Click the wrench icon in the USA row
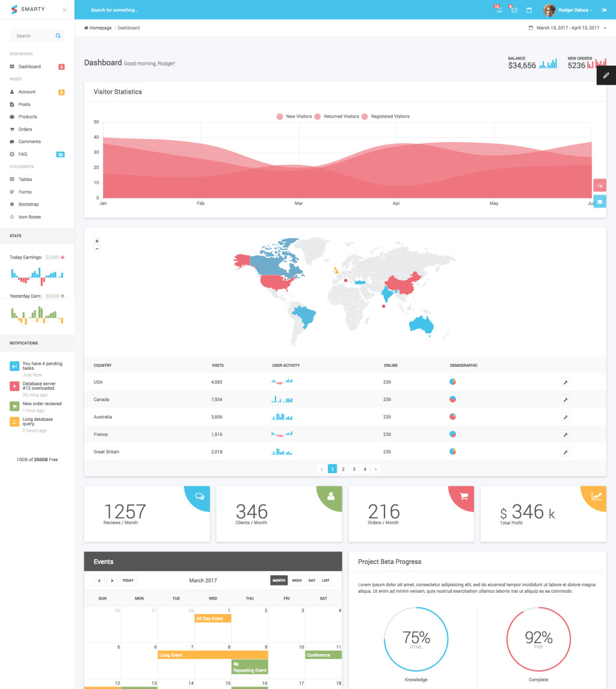Image resolution: width=616 pixels, height=689 pixels. point(565,382)
